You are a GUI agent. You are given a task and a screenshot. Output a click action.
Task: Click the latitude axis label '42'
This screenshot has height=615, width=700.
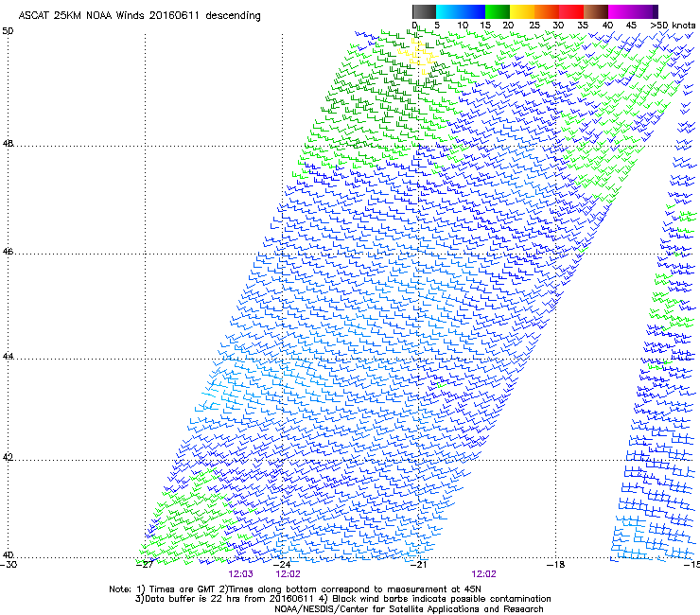click(x=8, y=458)
